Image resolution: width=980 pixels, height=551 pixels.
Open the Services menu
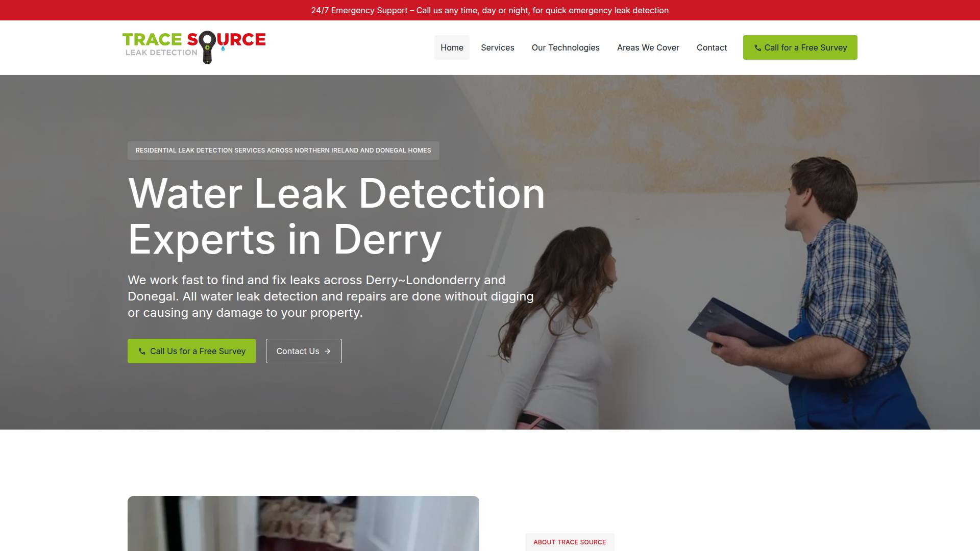tap(498, 47)
